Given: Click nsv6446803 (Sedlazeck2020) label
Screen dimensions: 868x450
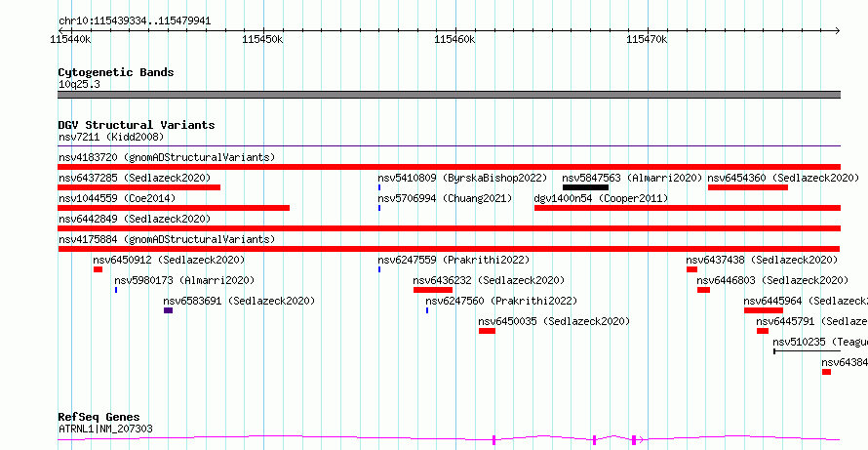Looking at the screenshot, I should click(772, 280).
